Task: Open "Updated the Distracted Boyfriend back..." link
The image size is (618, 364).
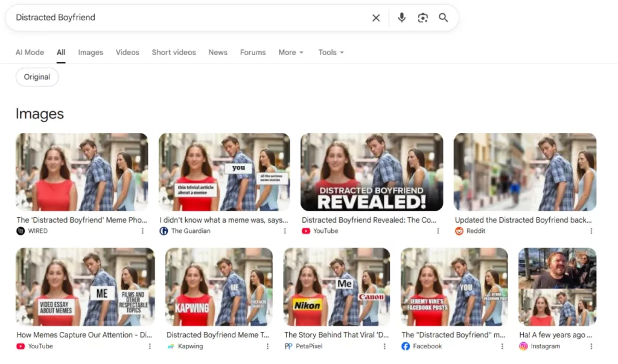Action: (523, 220)
